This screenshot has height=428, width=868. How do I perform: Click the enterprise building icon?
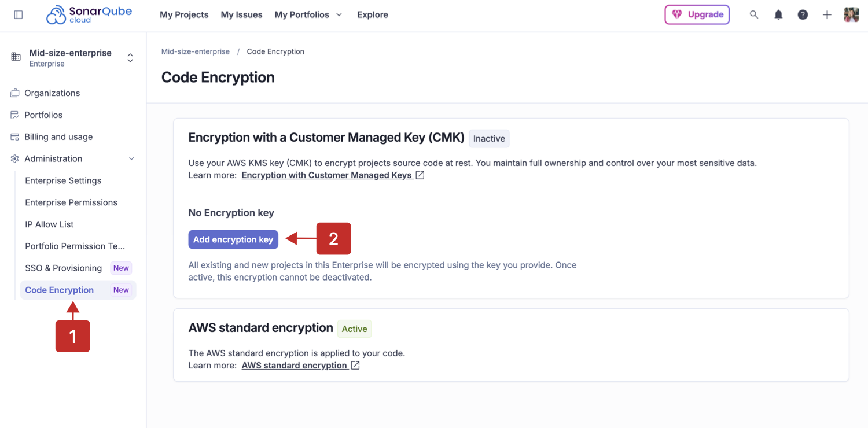click(x=16, y=57)
